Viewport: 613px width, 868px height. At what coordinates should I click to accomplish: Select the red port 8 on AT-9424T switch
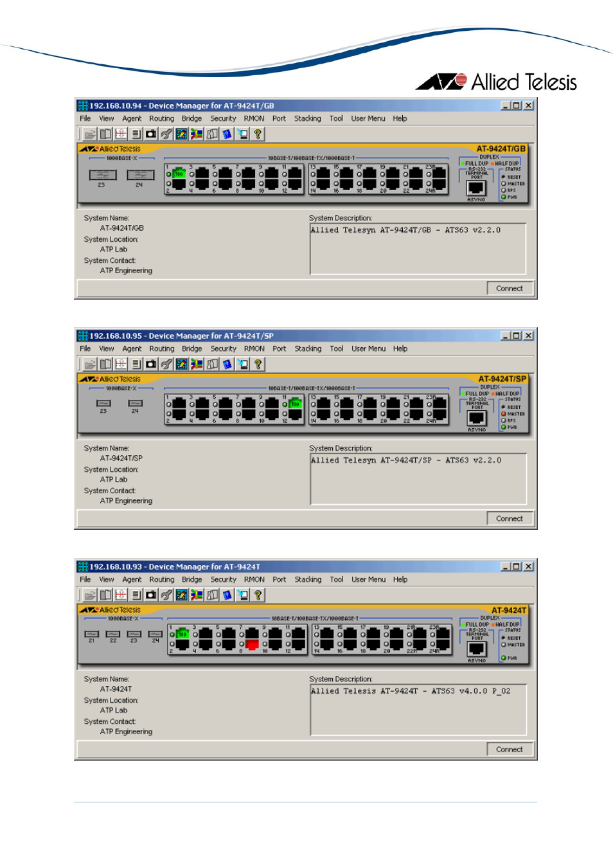(253, 644)
